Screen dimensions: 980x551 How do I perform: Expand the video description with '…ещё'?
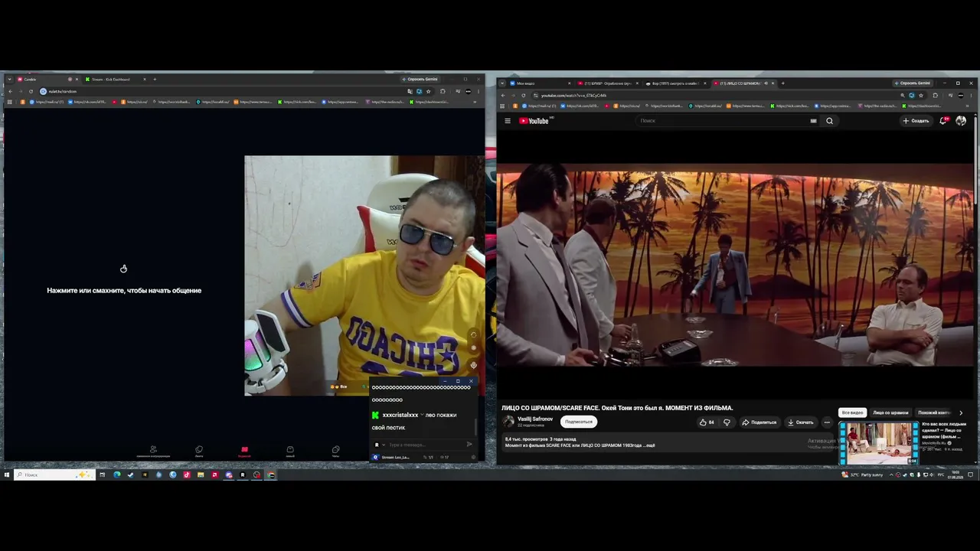coord(650,445)
